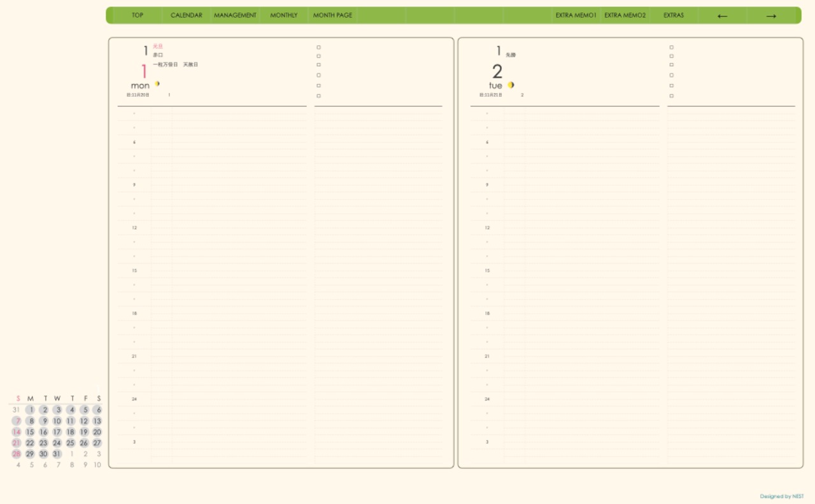
Task: Select date 13 in the mini calendar
Action: (x=97, y=421)
